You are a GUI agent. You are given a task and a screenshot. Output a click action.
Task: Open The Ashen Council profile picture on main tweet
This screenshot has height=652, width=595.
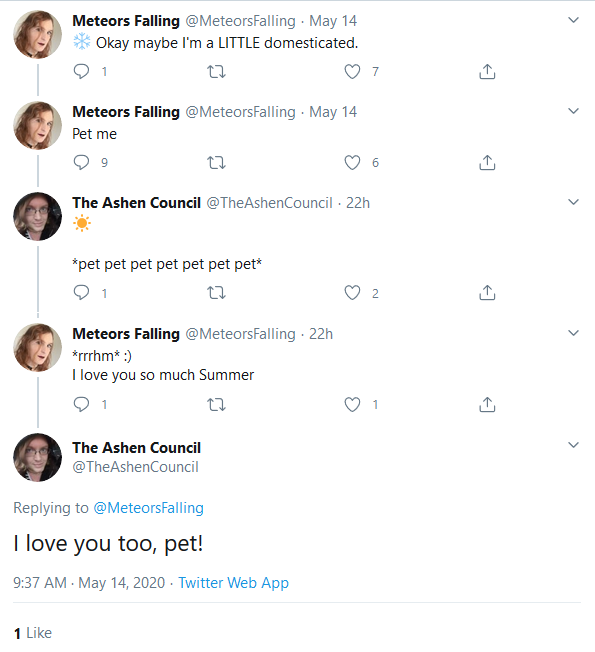point(37,457)
